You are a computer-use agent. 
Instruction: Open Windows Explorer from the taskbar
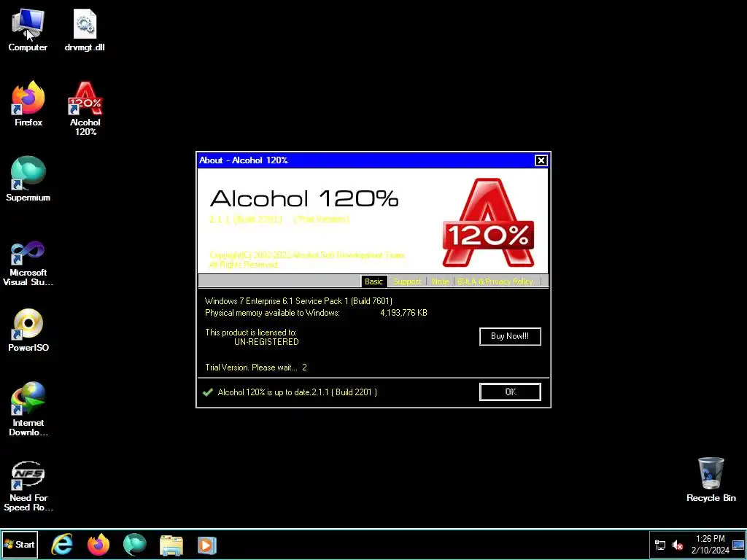click(171, 545)
